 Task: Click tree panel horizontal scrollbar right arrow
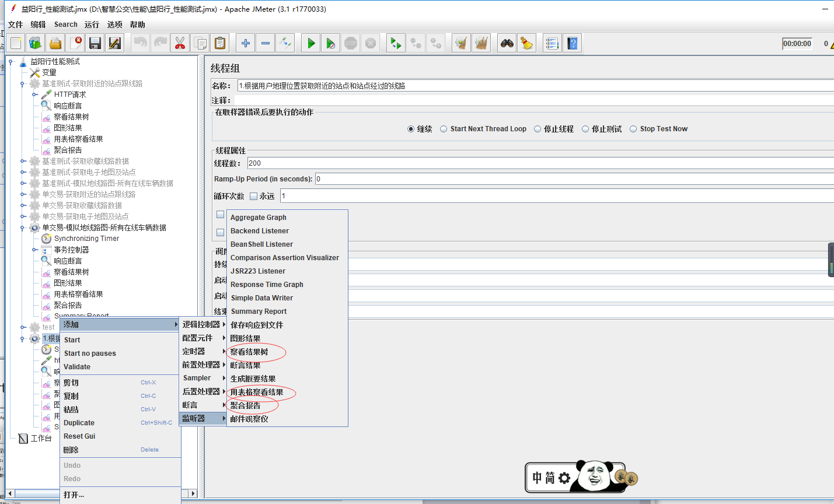[193, 494]
